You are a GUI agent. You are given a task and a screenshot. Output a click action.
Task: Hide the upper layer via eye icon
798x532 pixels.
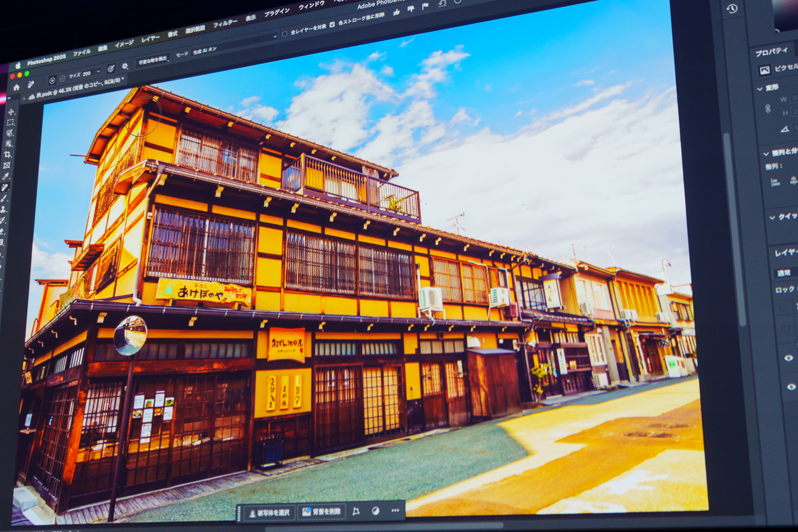(789, 358)
